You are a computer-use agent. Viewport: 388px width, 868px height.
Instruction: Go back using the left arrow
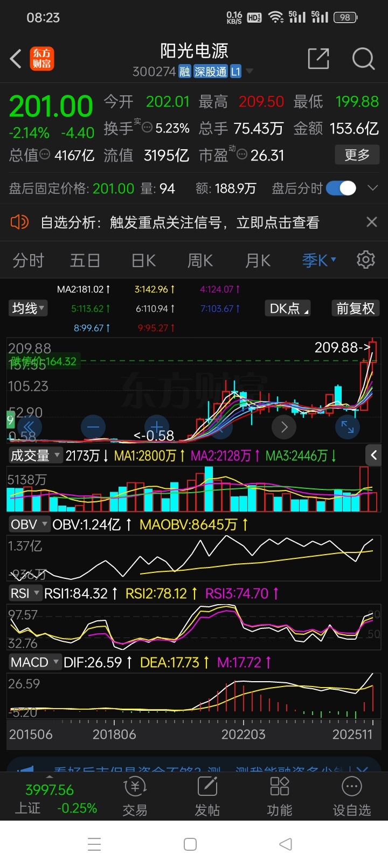click(x=16, y=59)
